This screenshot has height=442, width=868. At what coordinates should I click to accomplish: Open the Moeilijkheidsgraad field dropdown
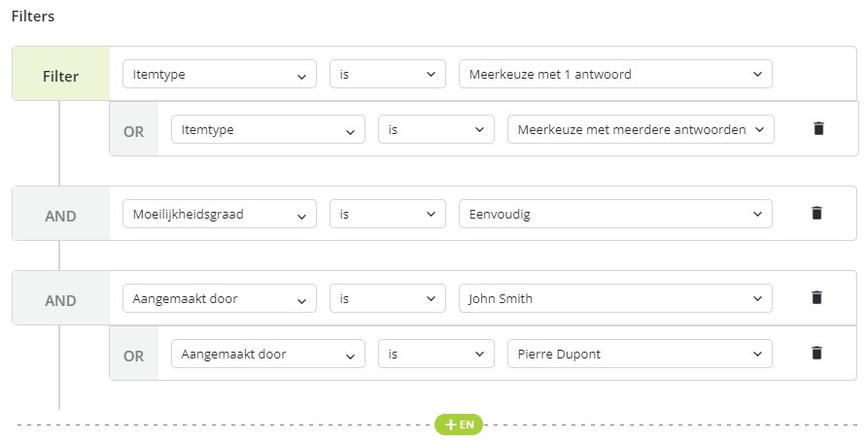220,214
